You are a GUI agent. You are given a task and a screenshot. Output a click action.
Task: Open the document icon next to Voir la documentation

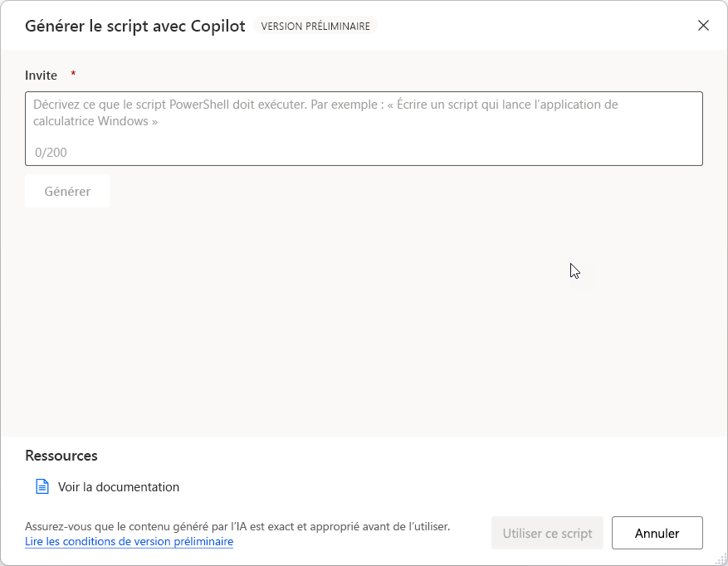(x=42, y=486)
